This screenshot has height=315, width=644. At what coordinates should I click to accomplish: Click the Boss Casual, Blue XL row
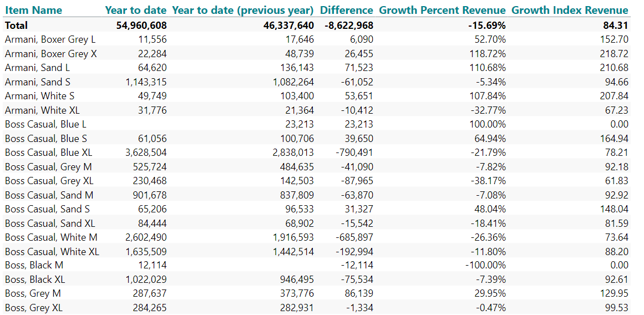[48, 153]
